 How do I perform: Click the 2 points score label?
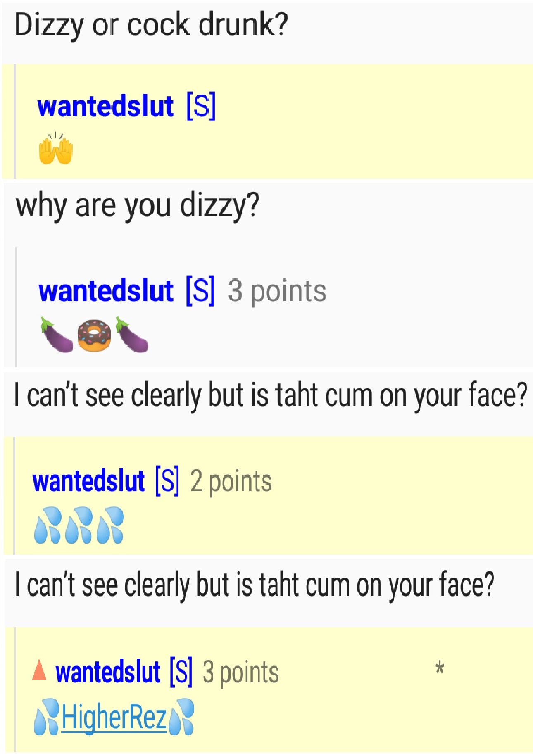point(231,482)
